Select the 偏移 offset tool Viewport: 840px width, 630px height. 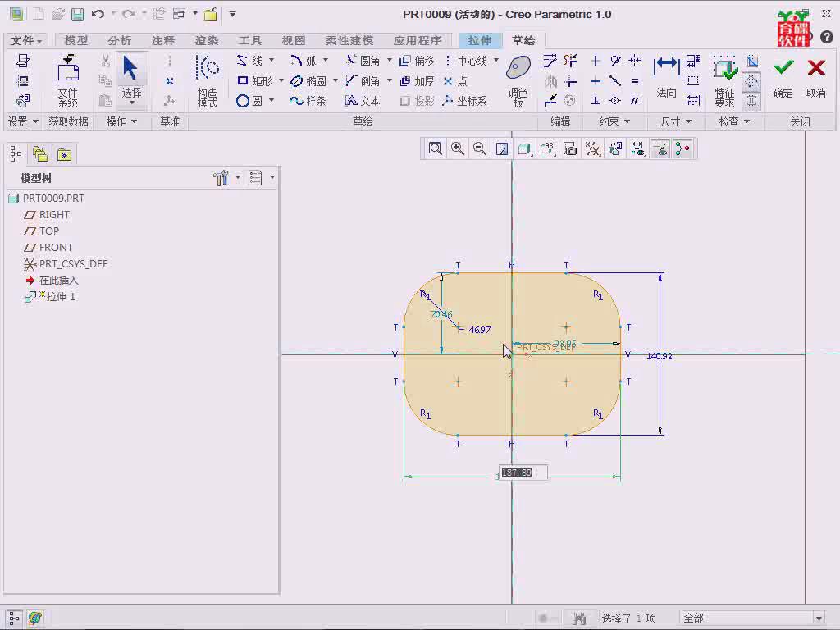coord(418,61)
